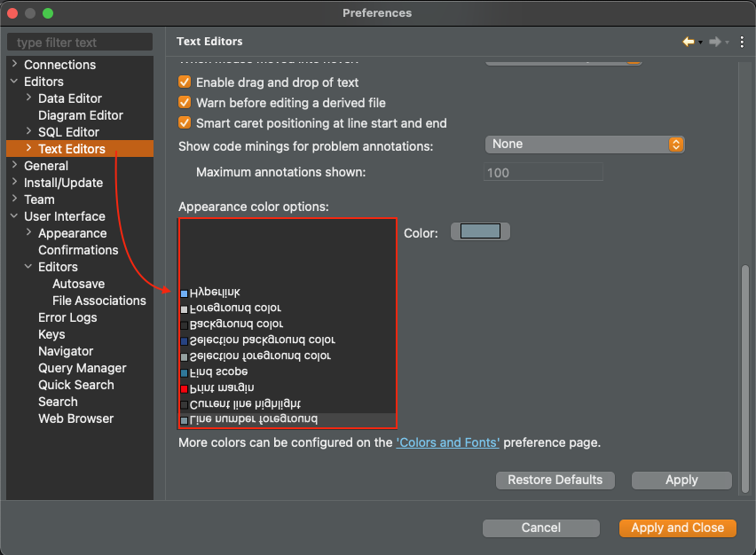Image resolution: width=756 pixels, height=555 pixels.
Task: Open the view menu ellipsis icon
Action: (x=742, y=41)
